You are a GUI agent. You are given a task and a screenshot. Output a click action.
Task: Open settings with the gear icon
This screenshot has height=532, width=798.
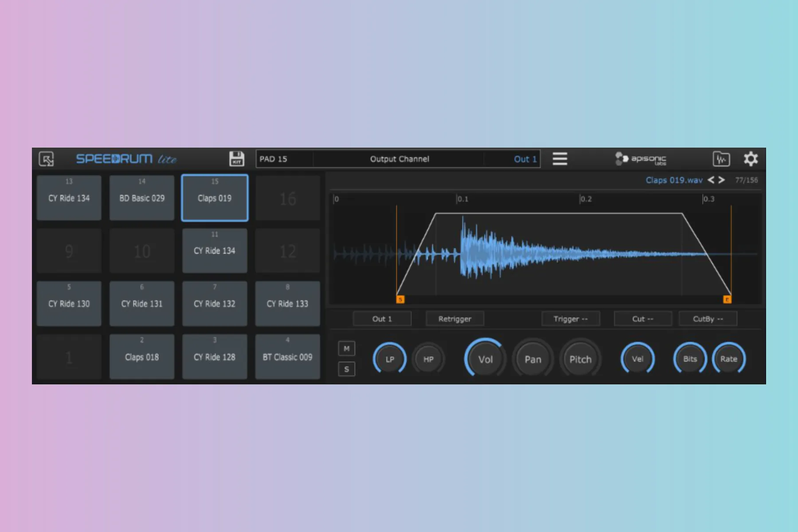751,159
